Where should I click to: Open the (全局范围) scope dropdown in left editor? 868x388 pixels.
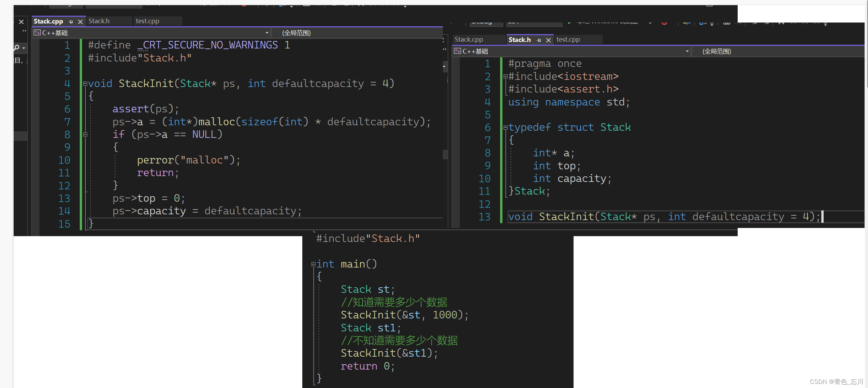[x=358, y=33]
